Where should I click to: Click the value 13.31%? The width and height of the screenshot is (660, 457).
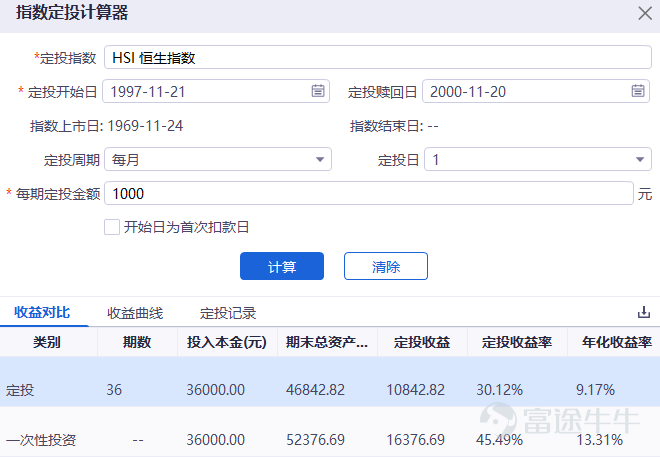tap(599, 440)
